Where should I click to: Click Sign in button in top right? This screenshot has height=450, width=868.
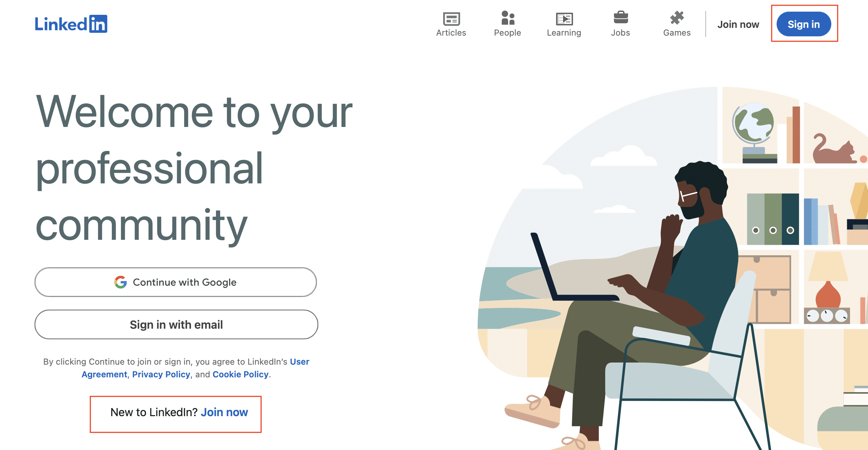pos(805,24)
